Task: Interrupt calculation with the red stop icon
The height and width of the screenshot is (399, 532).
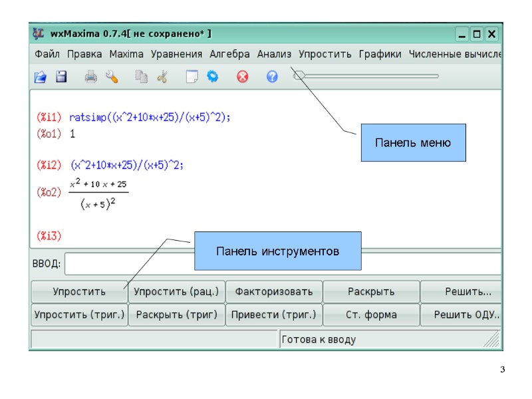Action: [242, 78]
